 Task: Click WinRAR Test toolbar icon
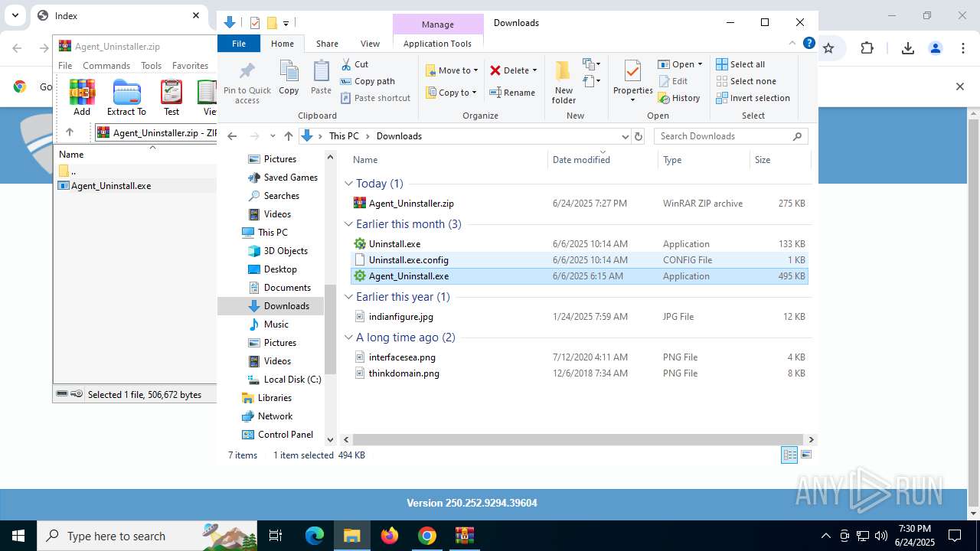[171, 97]
